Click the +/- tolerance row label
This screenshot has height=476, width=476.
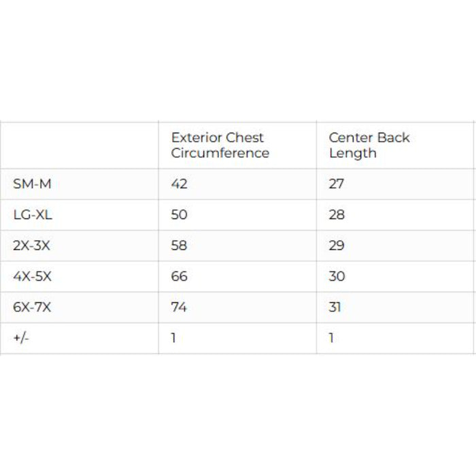pyautogui.click(x=20, y=338)
